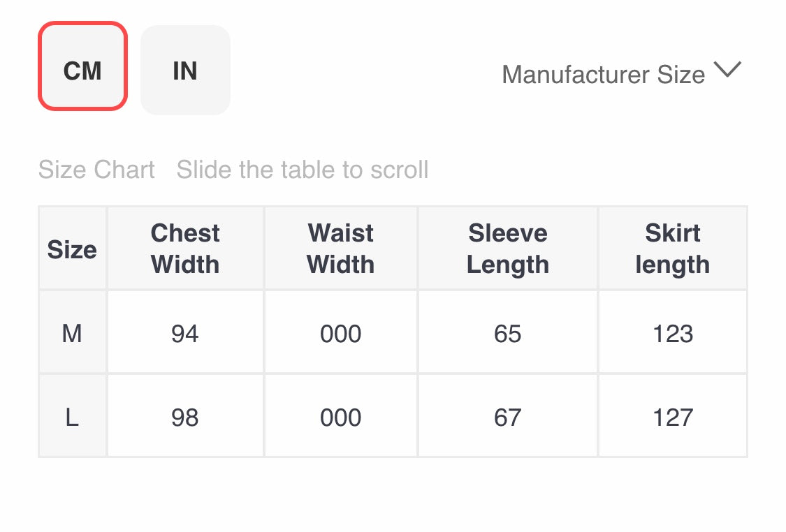Click the Sleeve Length column header
This screenshot has height=532, width=786.
[508, 249]
